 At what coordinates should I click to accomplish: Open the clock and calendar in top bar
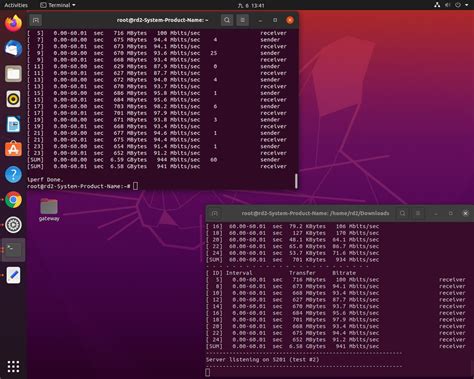coord(251,5)
